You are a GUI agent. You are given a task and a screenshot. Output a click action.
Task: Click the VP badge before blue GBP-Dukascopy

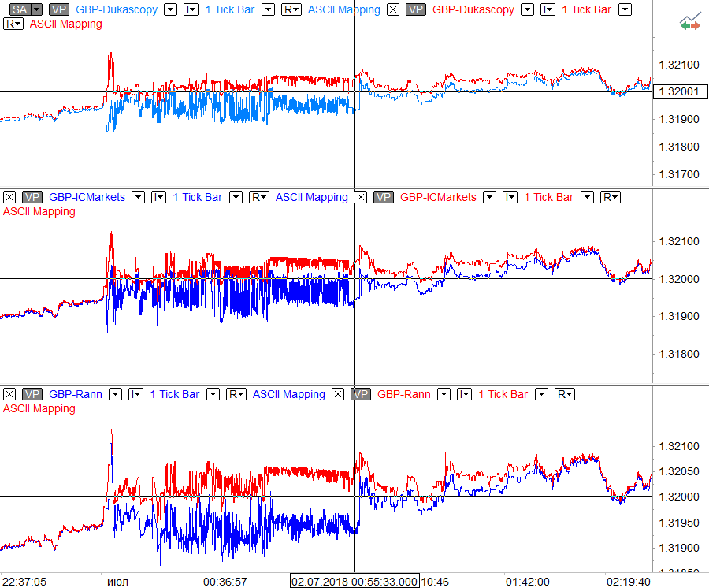[59, 9]
